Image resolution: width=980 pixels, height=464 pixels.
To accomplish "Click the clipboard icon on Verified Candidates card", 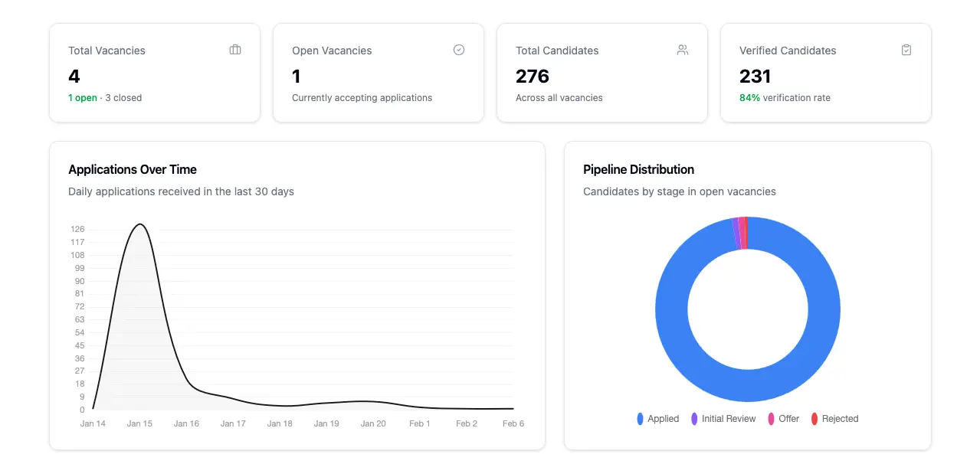I will pos(906,49).
